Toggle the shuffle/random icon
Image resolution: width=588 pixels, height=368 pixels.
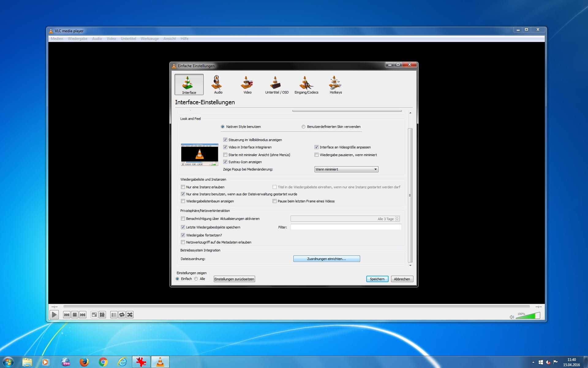pyautogui.click(x=130, y=315)
